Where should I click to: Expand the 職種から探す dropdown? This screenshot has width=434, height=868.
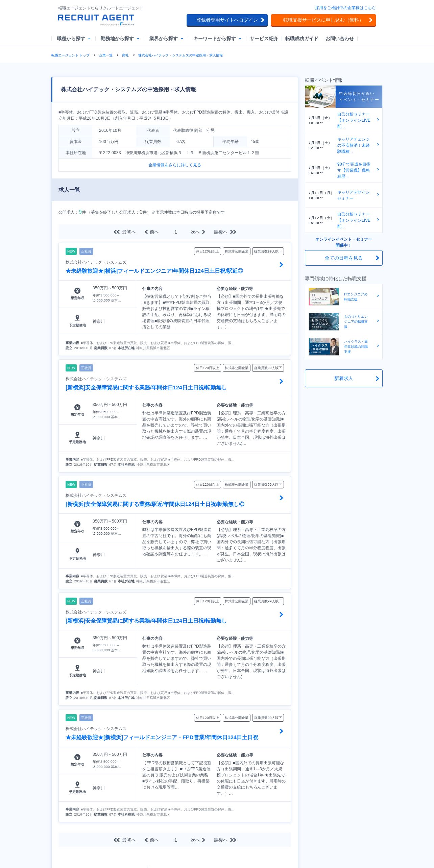click(73, 39)
